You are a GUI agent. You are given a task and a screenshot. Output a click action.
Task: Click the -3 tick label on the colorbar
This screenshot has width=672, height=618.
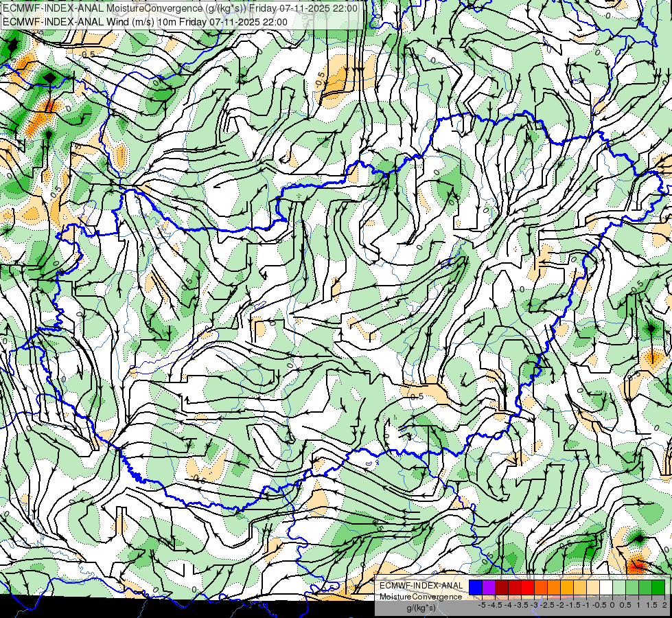535,605
